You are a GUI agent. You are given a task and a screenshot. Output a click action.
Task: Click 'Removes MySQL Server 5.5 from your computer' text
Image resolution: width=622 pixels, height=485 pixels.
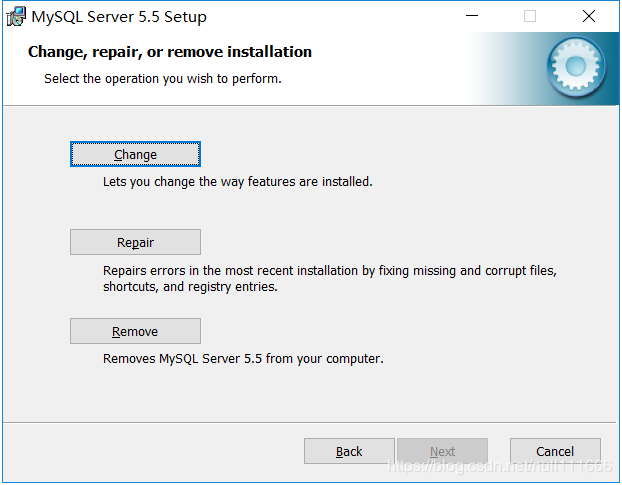[x=243, y=358]
